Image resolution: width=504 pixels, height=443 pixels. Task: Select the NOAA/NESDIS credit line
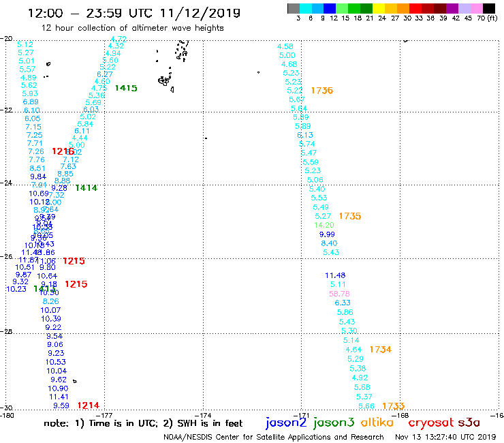pos(274,438)
